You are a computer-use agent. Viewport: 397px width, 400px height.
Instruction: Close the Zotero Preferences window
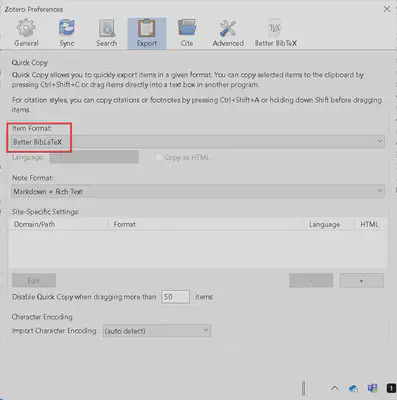(x=387, y=9)
